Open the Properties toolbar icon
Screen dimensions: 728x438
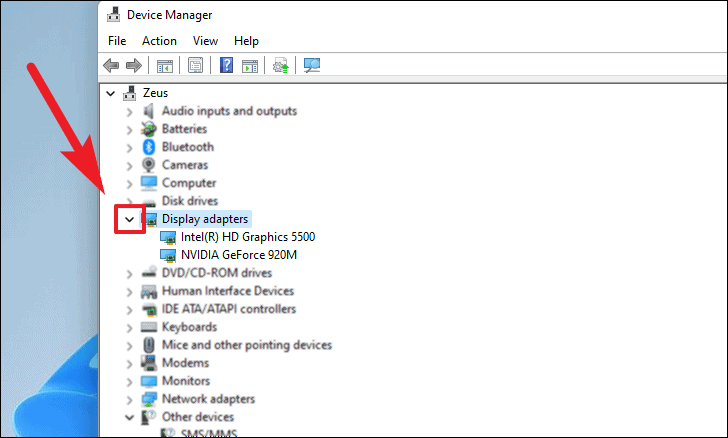pyautogui.click(x=195, y=65)
